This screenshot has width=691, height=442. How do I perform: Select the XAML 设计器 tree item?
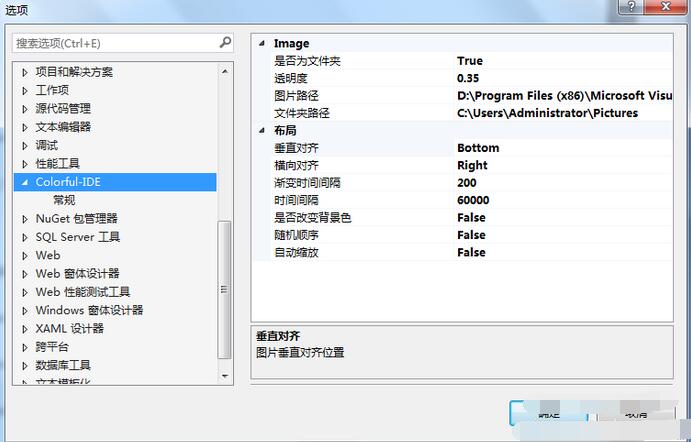70,329
